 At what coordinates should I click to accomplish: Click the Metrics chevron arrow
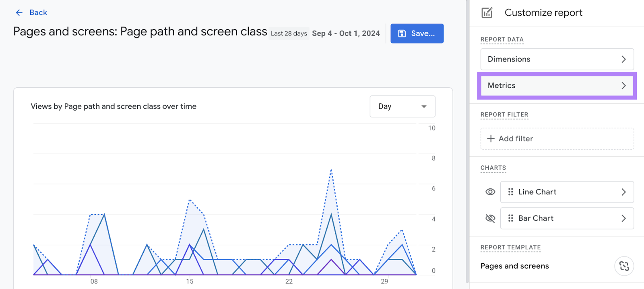click(x=623, y=85)
